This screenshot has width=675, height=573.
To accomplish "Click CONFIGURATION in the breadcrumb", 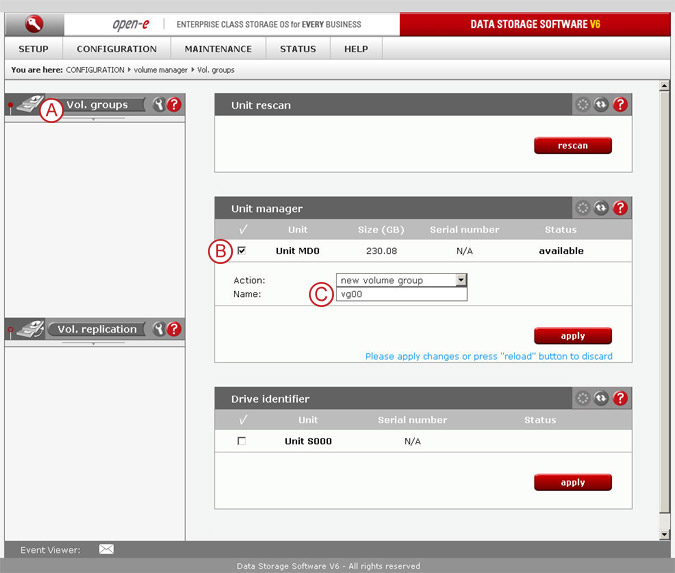I will [x=95, y=70].
